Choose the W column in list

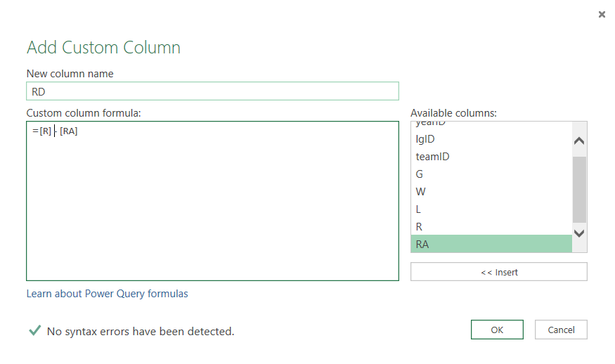(x=420, y=192)
